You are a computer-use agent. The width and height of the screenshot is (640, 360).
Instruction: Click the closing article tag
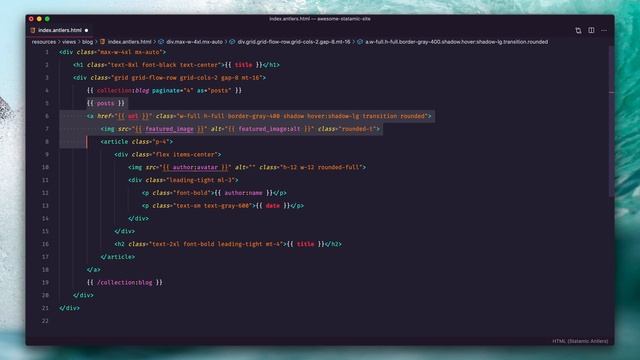[x=118, y=257]
